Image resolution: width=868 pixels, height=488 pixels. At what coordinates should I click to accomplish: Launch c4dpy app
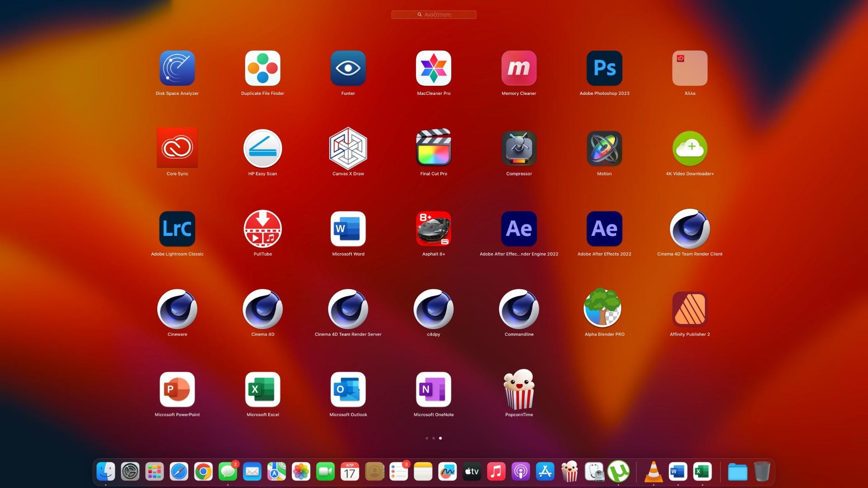(434, 309)
